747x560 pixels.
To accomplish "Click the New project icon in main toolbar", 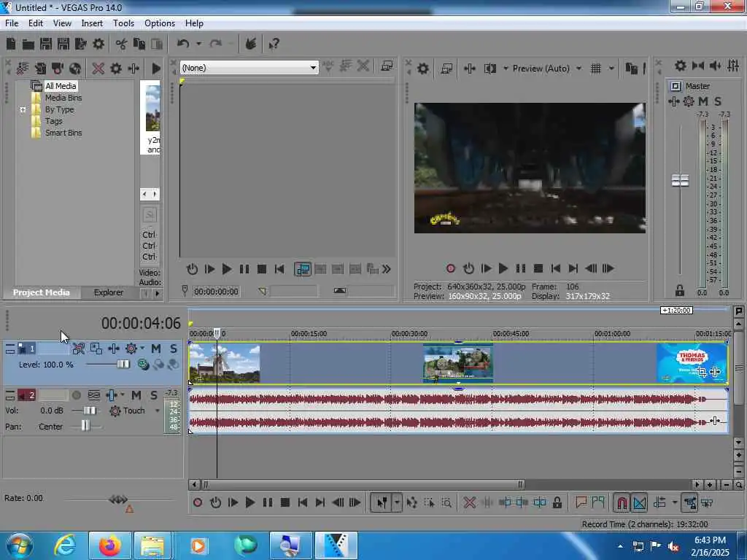I will click(11, 44).
